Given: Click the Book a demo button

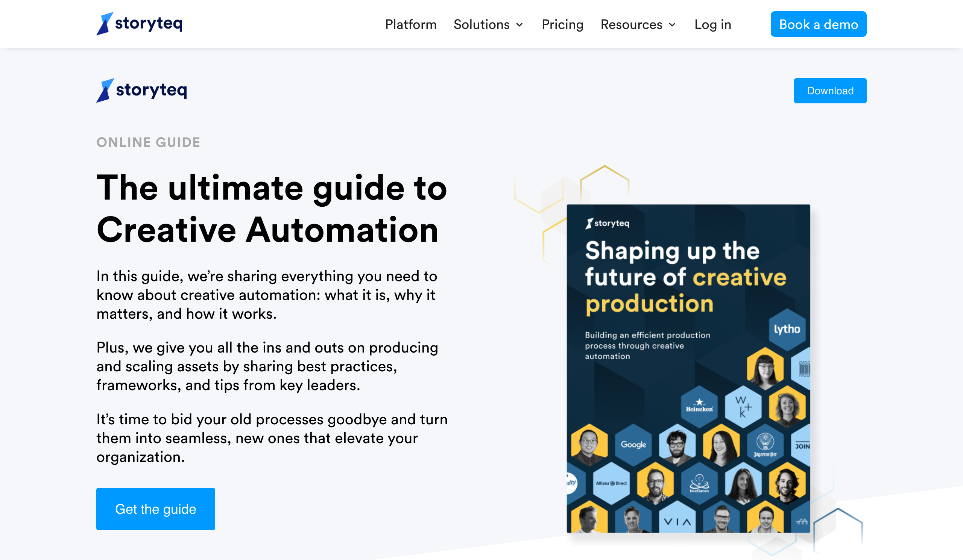Looking at the screenshot, I should (x=818, y=24).
